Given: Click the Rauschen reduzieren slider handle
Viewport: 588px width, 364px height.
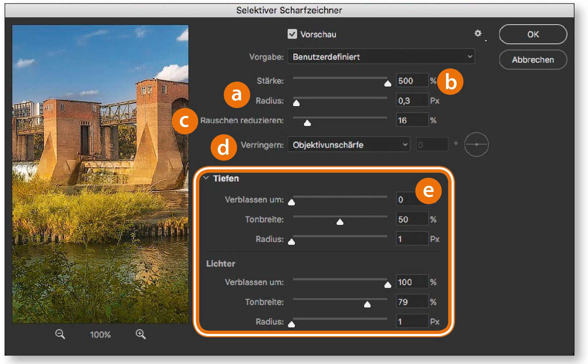Looking at the screenshot, I should [307, 123].
